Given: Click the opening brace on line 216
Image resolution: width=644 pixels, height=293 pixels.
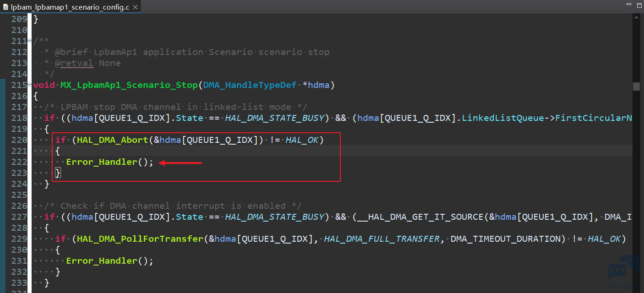Looking at the screenshot, I should 36,96.
